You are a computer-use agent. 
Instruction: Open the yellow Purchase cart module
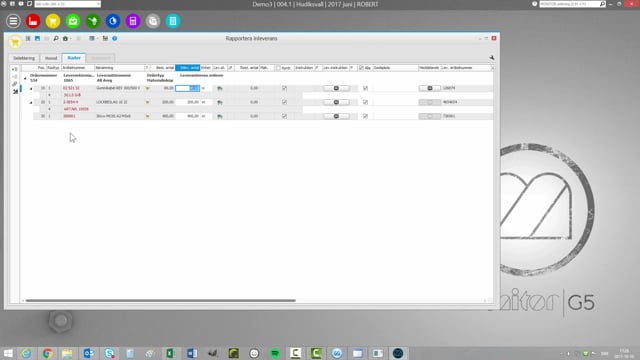[x=53, y=21]
